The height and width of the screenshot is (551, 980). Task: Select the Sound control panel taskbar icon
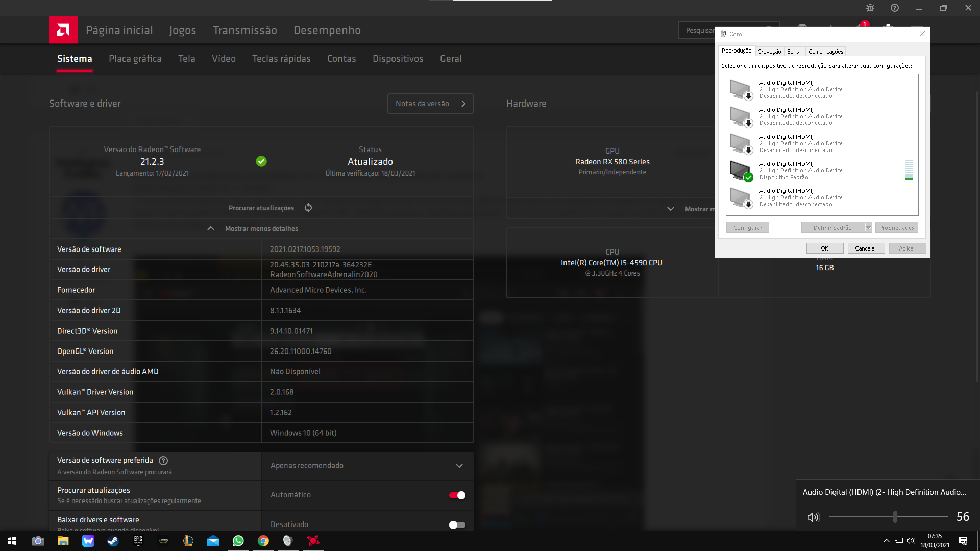coord(288,541)
